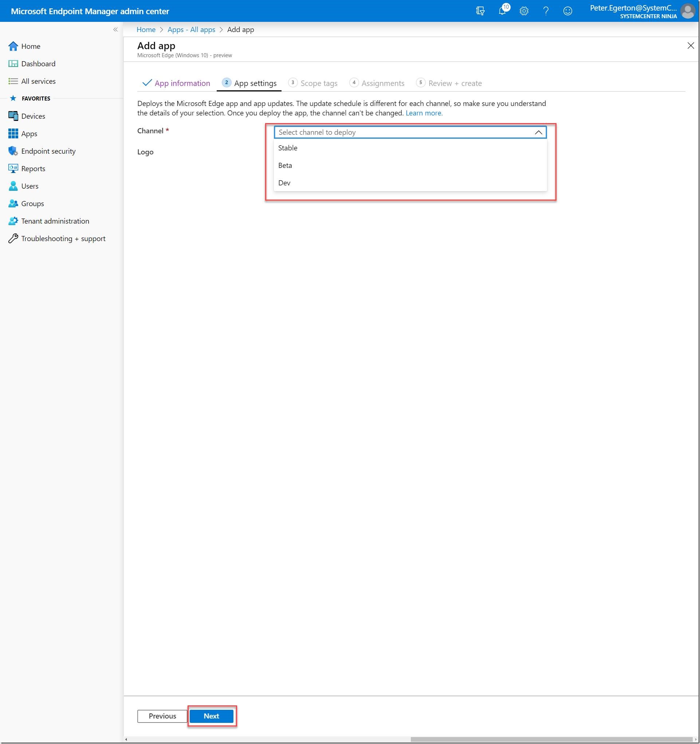This screenshot has width=700, height=744.
Task: Open the directory and subscription filter icon
Action: 480,11
